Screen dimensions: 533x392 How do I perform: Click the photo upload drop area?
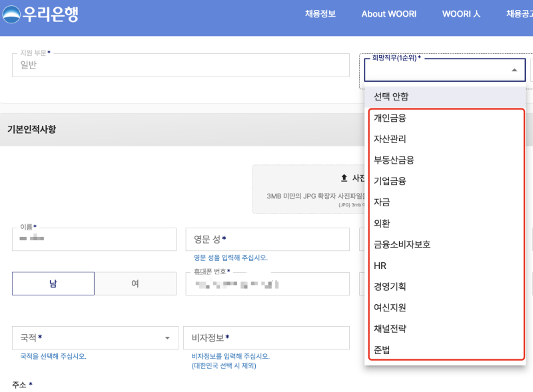pos(308,189)
